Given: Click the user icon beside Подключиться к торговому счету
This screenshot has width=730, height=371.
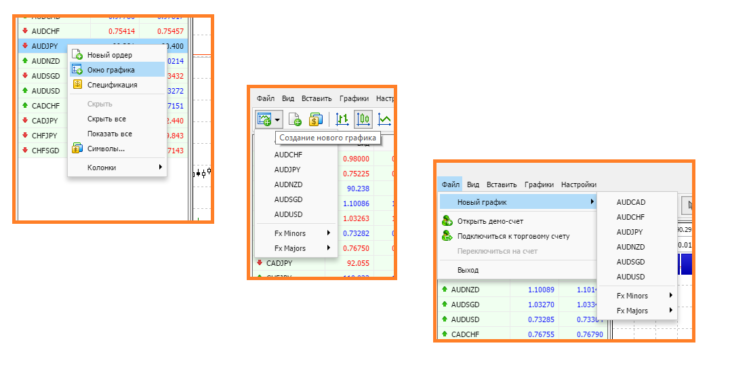Looking at the screenshot, I should click(x=447, y=236).
